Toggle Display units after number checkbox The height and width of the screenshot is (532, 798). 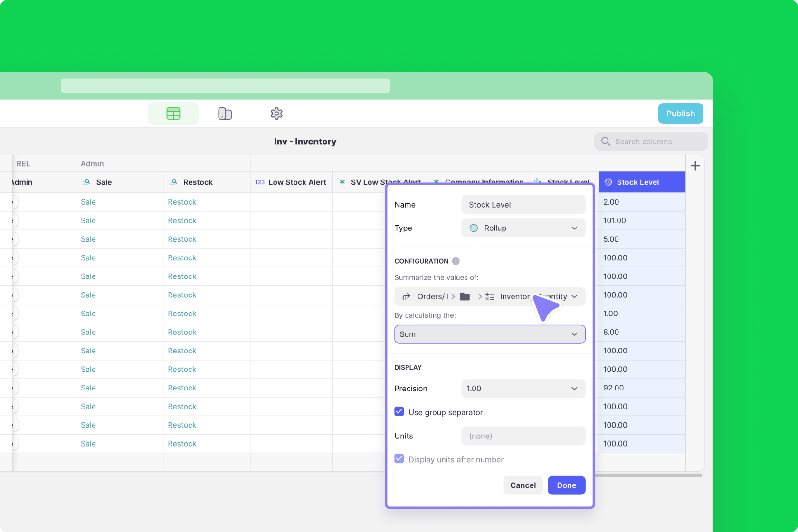[399, 459]
